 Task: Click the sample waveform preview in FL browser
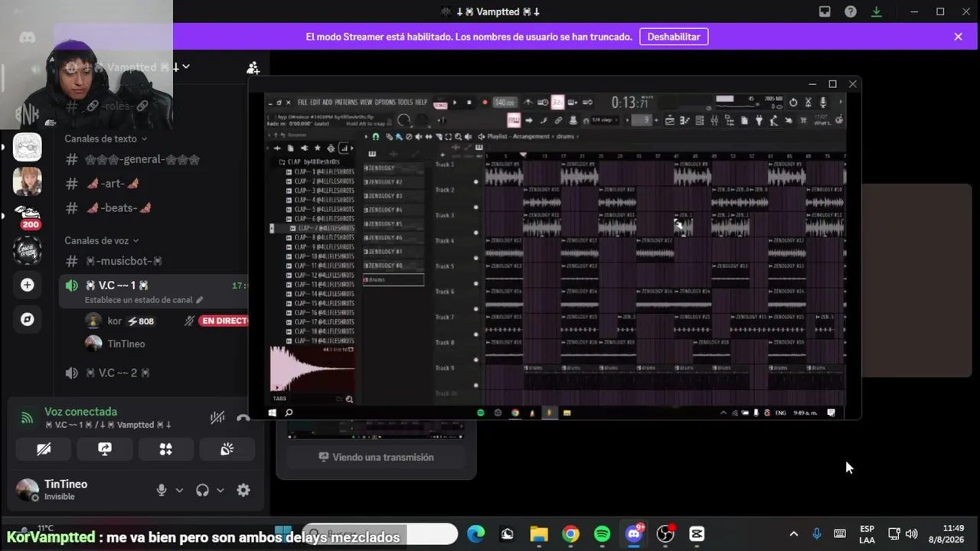312,370
